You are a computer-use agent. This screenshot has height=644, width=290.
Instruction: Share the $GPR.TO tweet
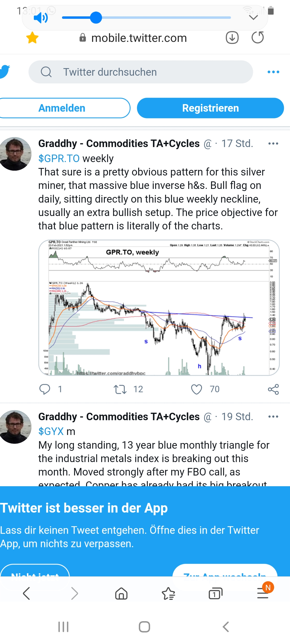273,389
